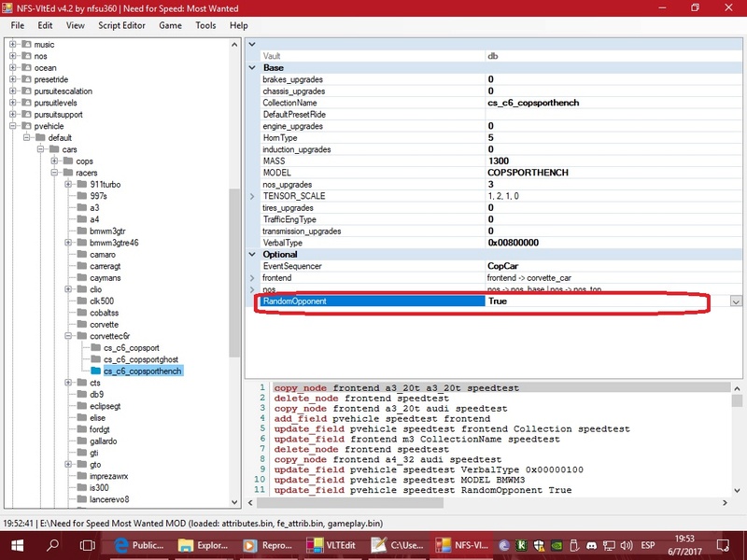747x560 pixels.
Task: Open the Help menu
Action: (x=239, y=26)
